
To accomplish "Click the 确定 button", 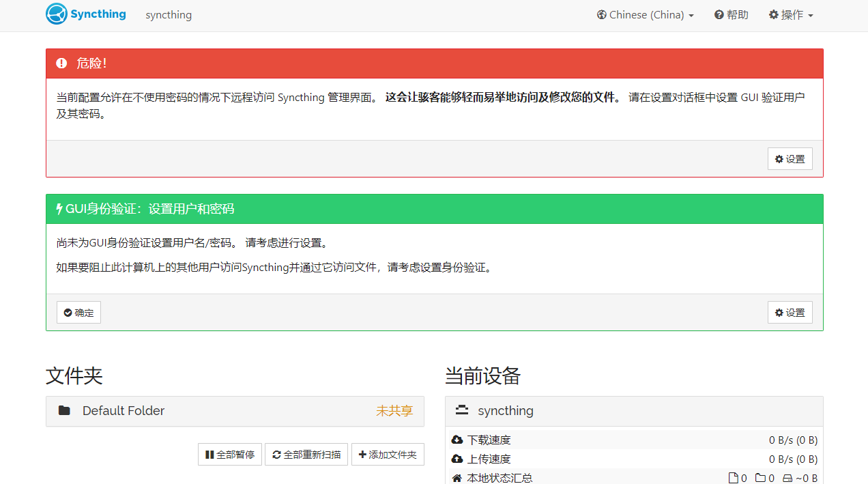I will 78,313.
